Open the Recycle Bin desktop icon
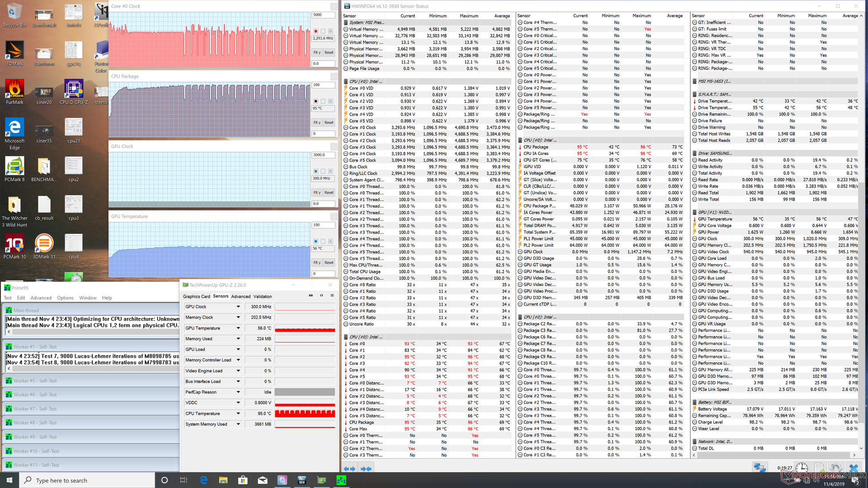This screenshot has width=868, height=488. pyautogui.click(x=14, y=15)
